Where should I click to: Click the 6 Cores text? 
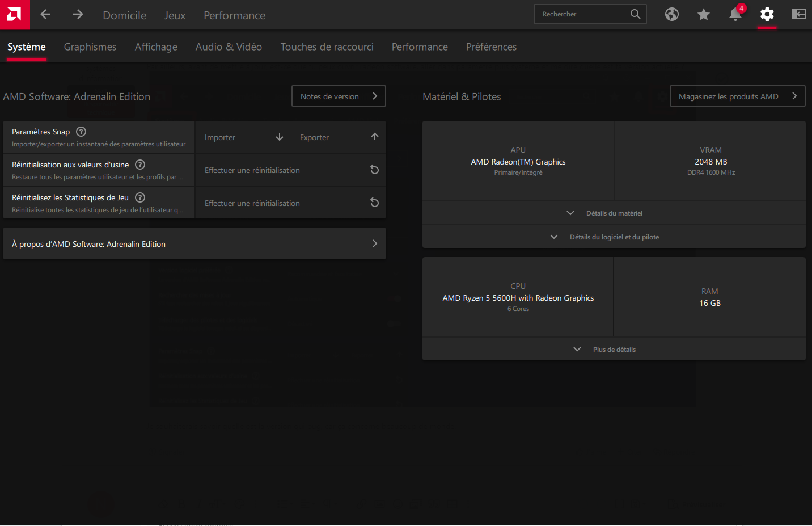coord(518,309)
